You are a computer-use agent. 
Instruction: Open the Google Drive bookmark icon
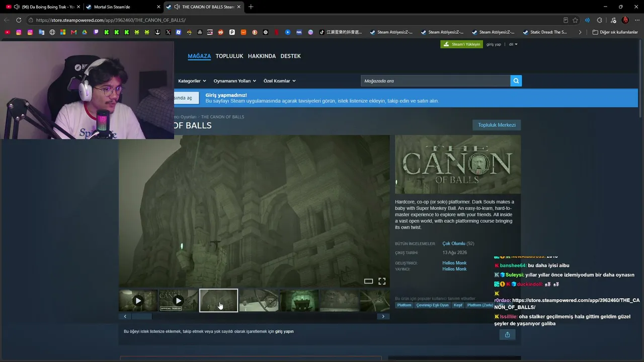85,32
